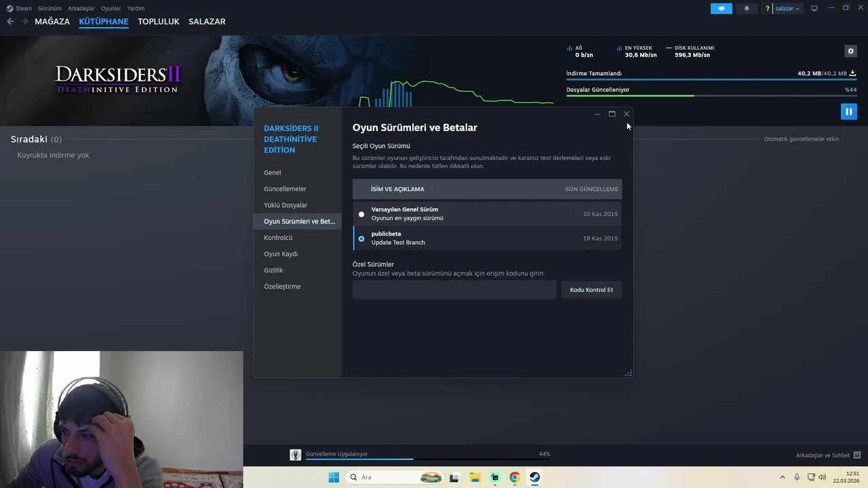This screenshot has height=488, width=868.
Task: Switch to the TOPLULUK tab
Action: pyautogui.click(x=159, y=22)
